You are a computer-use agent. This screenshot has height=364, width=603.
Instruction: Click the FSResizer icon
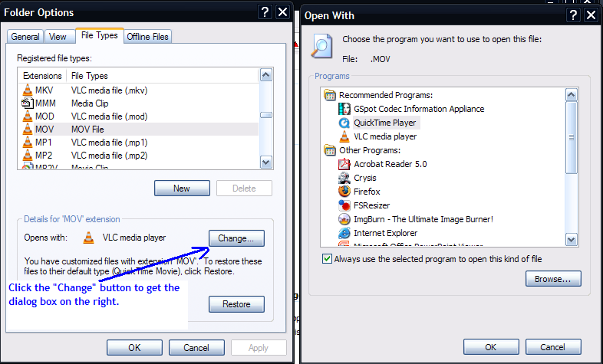[x=344, y=205]
